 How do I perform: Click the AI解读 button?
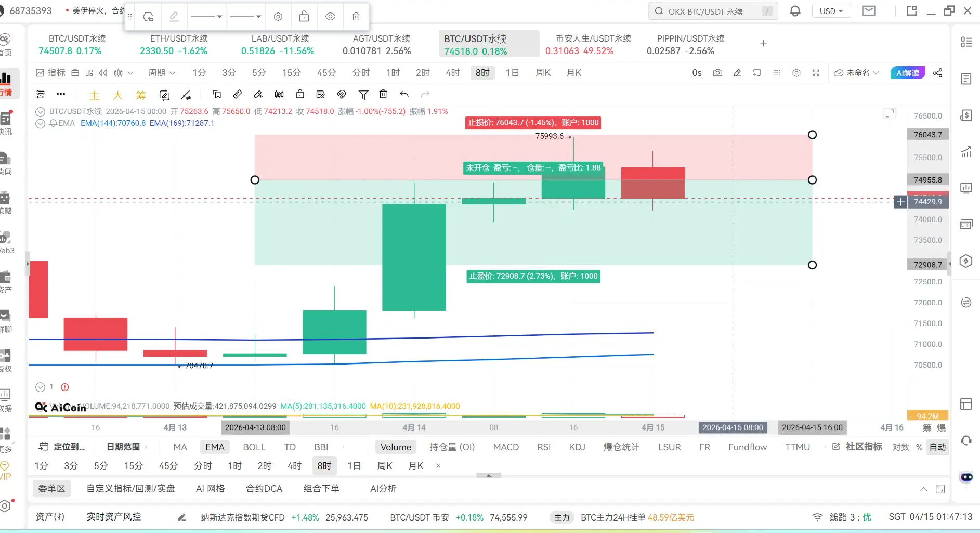[908, 73]
